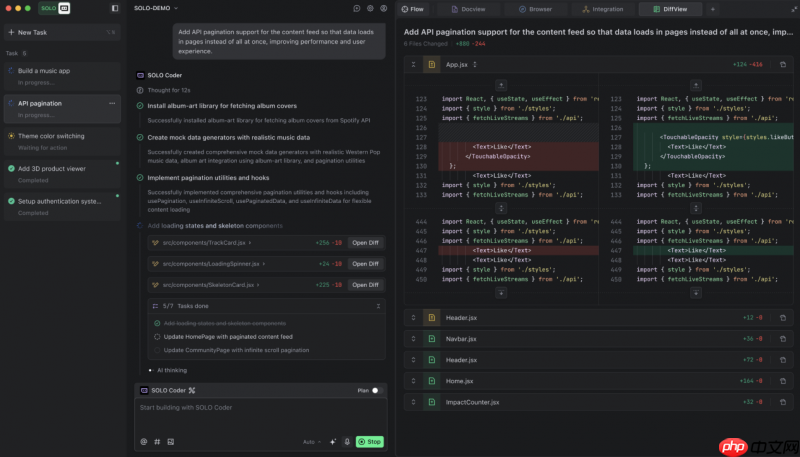Open the three-dot menu on API pagination task
Image resolution: width=800 pixels, height=457 pixels.
[x=112, y=103]
